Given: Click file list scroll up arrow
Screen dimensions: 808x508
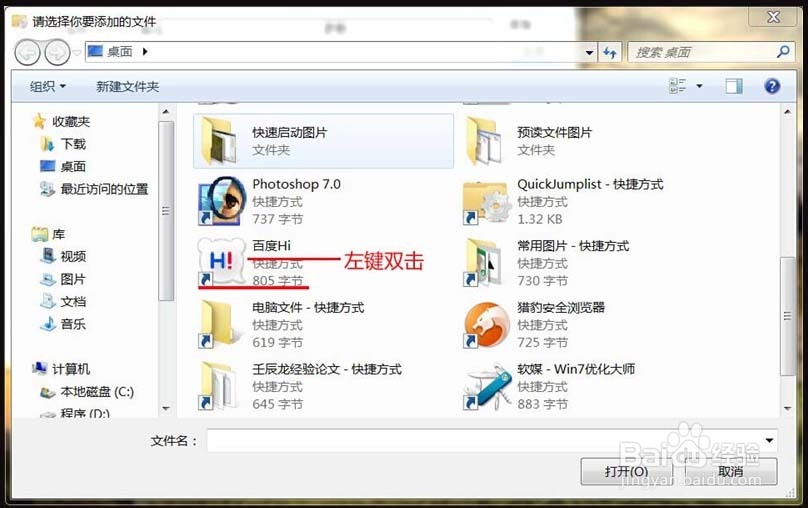Looking at the screenshot, I should point(787,111).
